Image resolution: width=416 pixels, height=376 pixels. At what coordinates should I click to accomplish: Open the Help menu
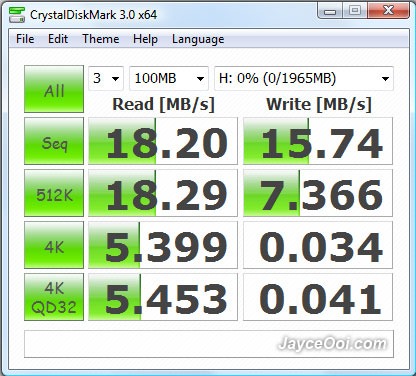(145, 39)
